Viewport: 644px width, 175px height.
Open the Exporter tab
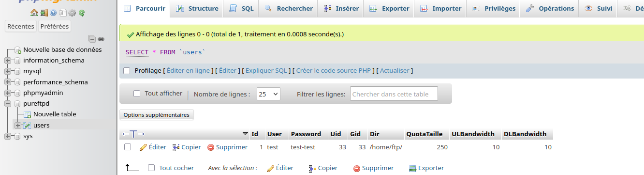[x=389, y=9]
